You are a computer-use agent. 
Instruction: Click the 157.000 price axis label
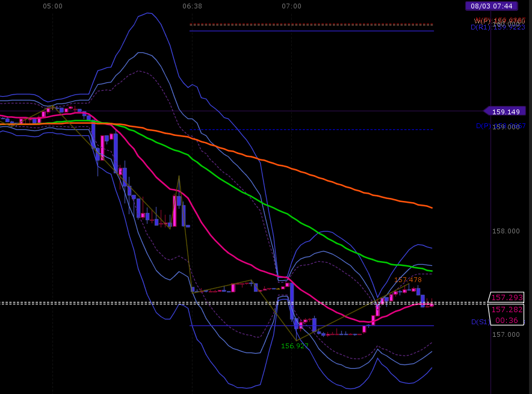[x=506, y=334]
